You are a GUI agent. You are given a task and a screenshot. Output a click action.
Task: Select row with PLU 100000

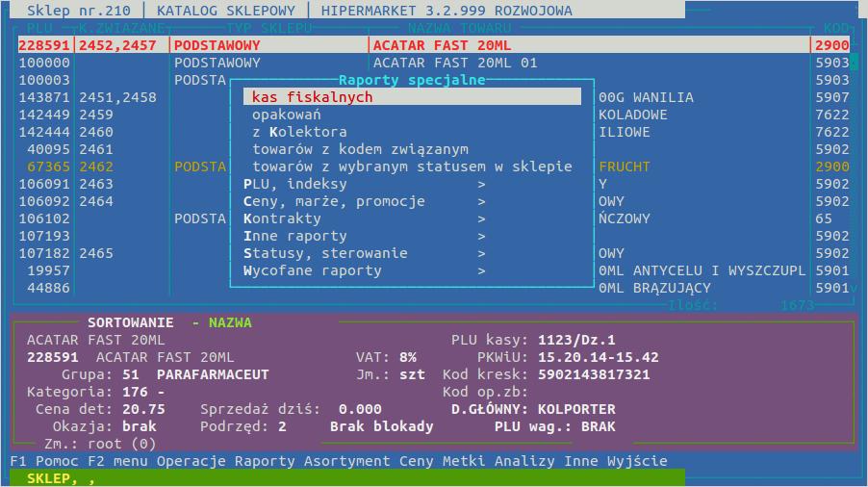434,63
